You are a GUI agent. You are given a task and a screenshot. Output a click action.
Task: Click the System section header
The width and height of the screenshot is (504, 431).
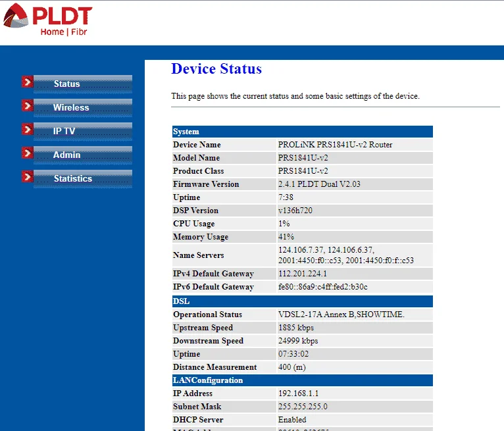coord(303,132)
